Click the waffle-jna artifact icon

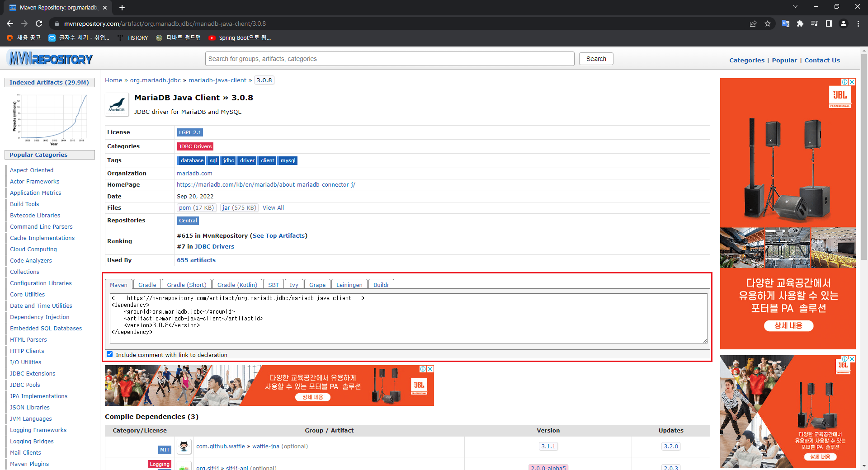184,446
